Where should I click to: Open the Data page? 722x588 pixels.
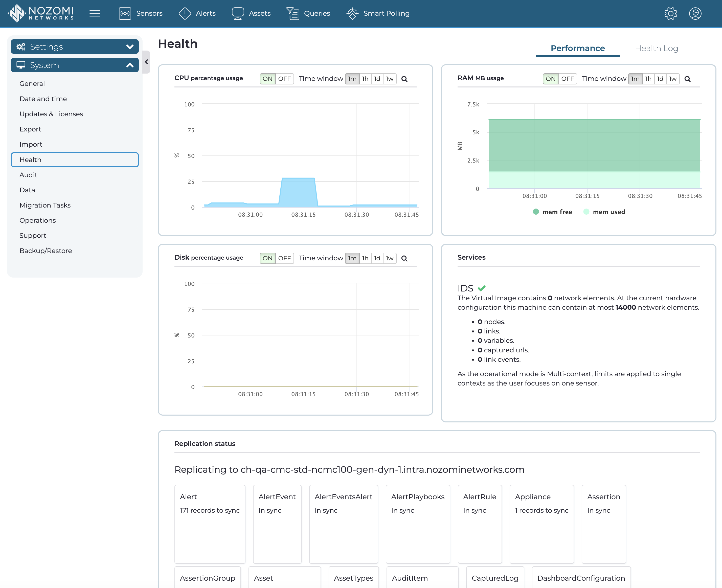tap(28, 190)
